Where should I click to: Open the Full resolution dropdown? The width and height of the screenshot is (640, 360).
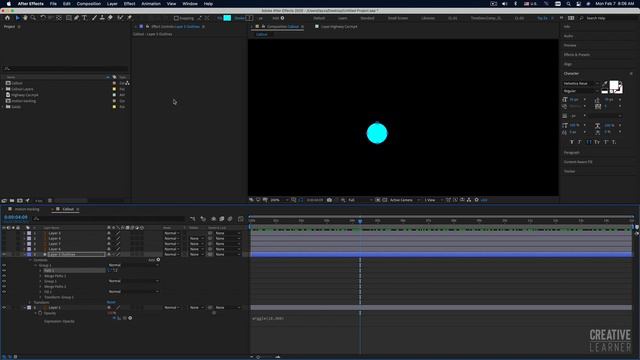(360, 200)
